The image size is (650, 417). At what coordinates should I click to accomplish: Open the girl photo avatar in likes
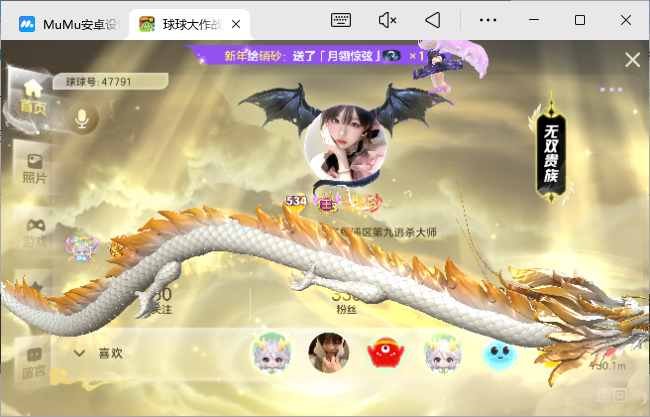[327, 352]
